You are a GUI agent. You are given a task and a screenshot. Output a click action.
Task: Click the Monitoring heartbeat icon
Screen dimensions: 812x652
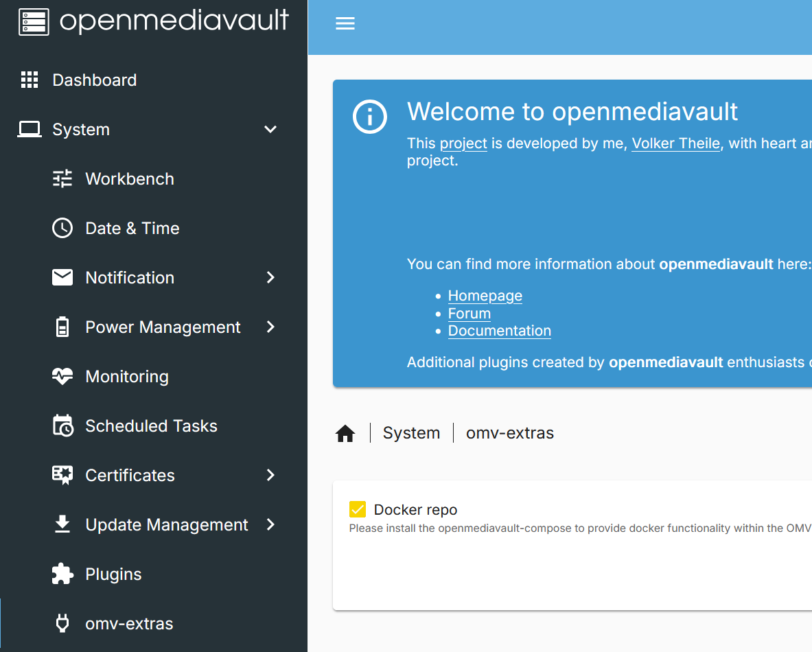(x=62, y=377)
